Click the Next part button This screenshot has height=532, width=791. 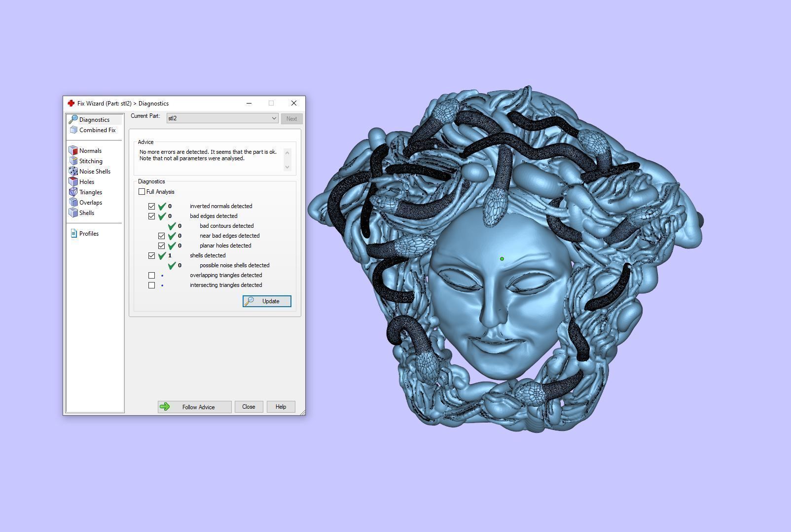click(x=291, y=119)
